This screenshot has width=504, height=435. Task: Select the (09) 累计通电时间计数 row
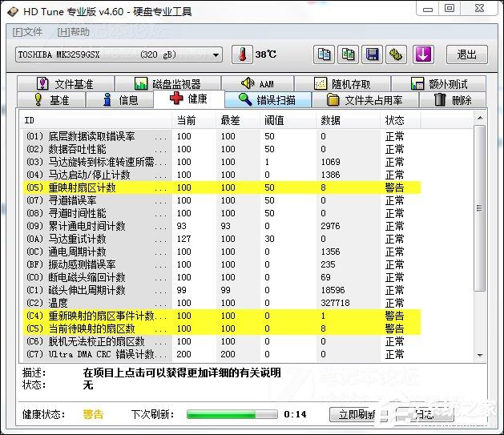click(x=222, y=226)
